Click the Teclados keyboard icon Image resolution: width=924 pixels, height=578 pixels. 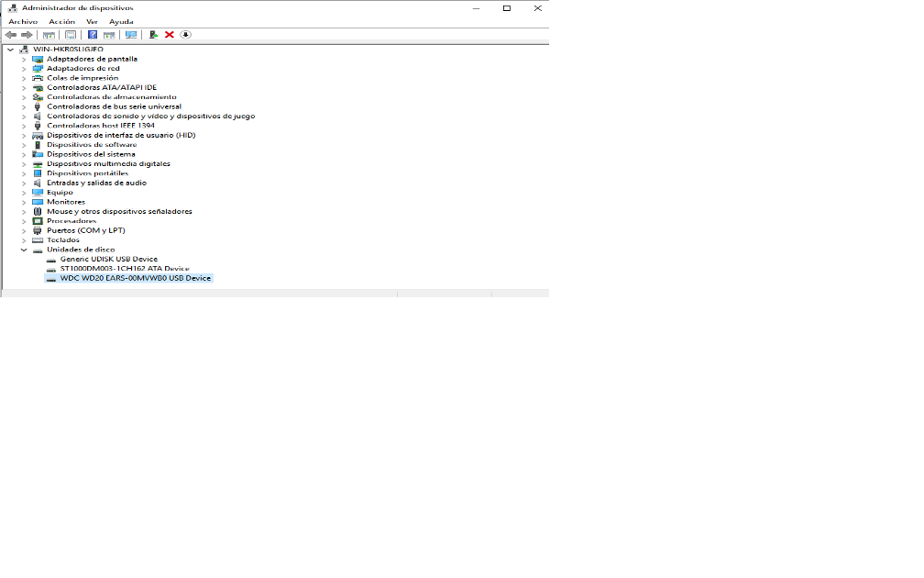click(x=38, y=240)
